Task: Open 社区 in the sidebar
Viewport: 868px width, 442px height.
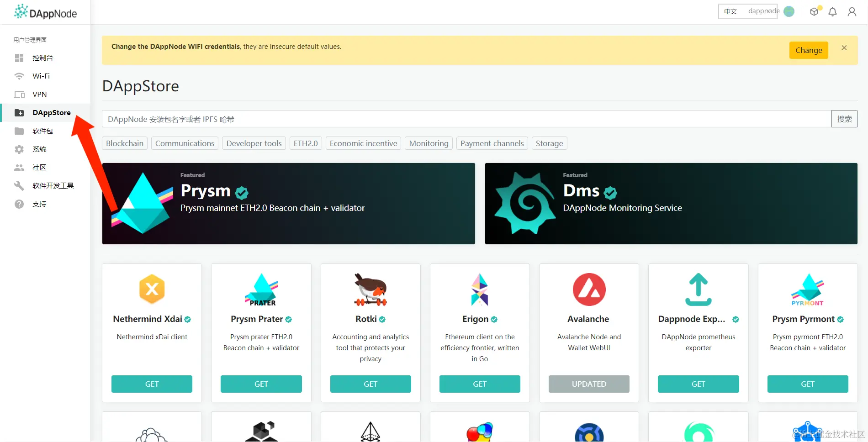Action: tap(45, 168)
